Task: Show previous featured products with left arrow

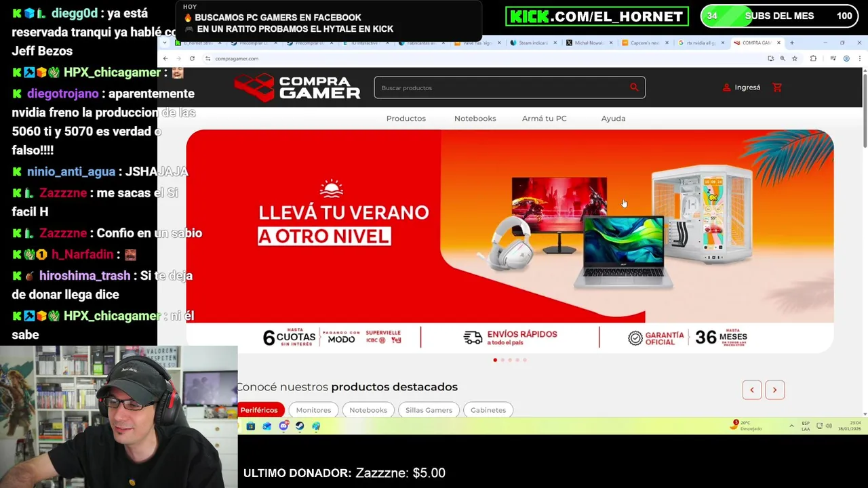Action: (x=752, y=390)
